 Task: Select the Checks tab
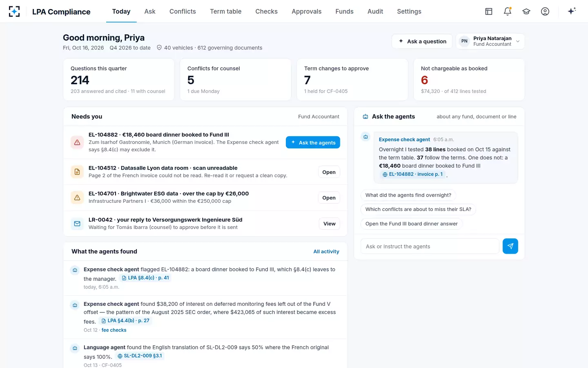[x=267, y=11]
